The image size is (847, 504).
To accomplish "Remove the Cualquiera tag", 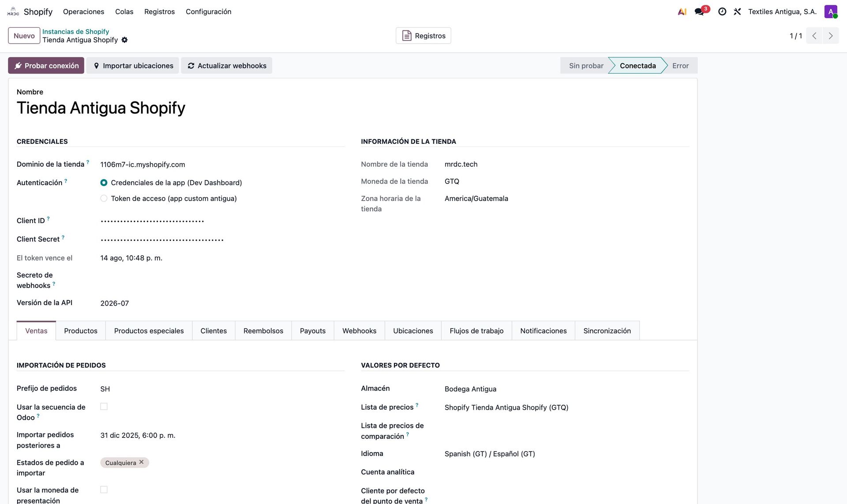I will (x=142, y=462).
